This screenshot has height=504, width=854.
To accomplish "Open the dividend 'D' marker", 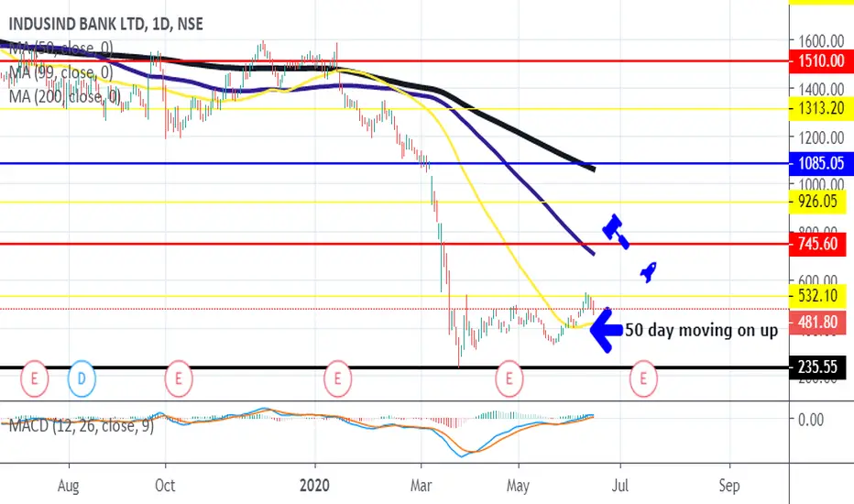I will [x=82, y=378].
